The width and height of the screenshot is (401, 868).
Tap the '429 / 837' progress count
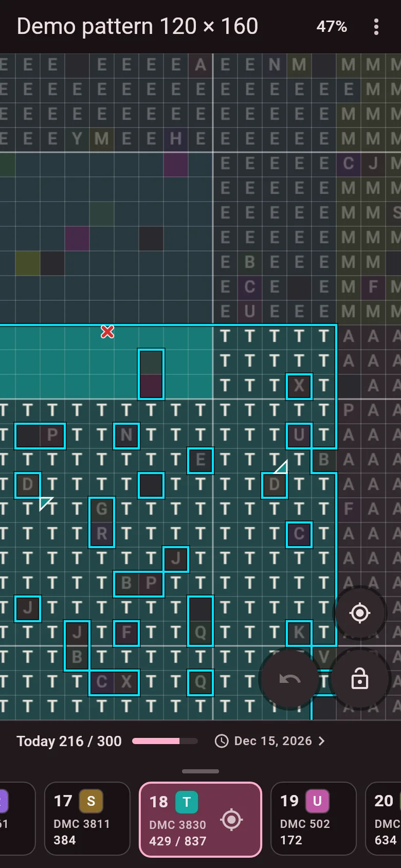pos(177,841)
